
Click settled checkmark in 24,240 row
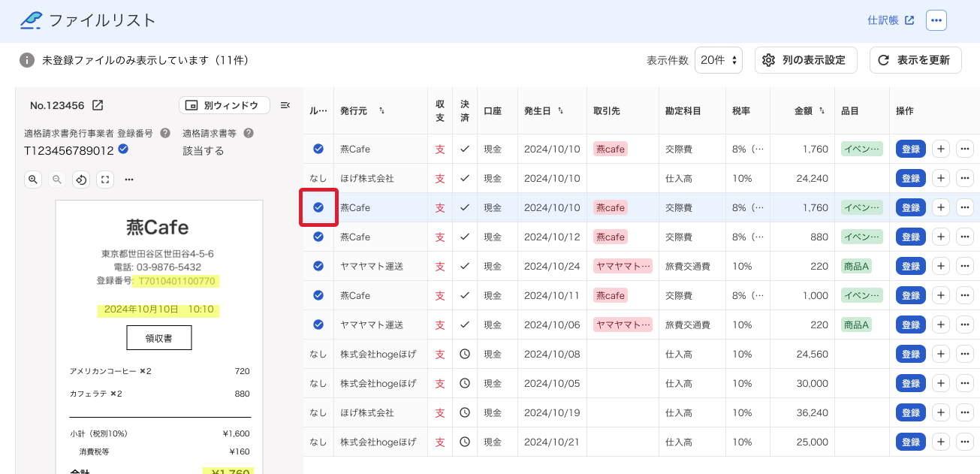[465, 178]
